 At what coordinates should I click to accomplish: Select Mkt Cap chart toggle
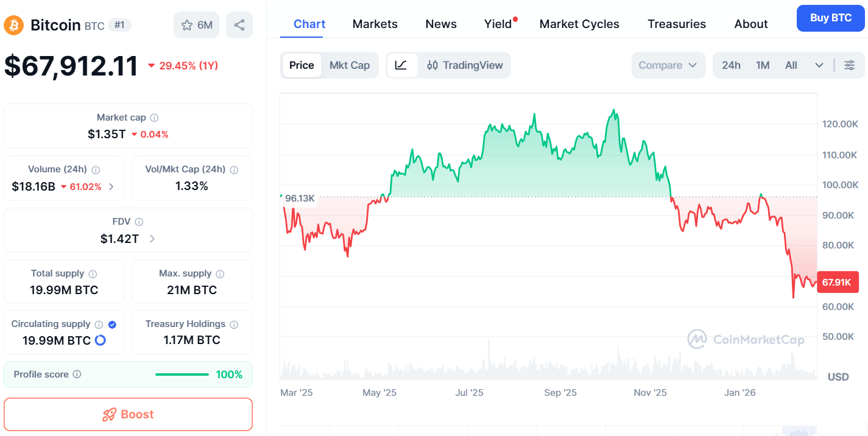350,65
